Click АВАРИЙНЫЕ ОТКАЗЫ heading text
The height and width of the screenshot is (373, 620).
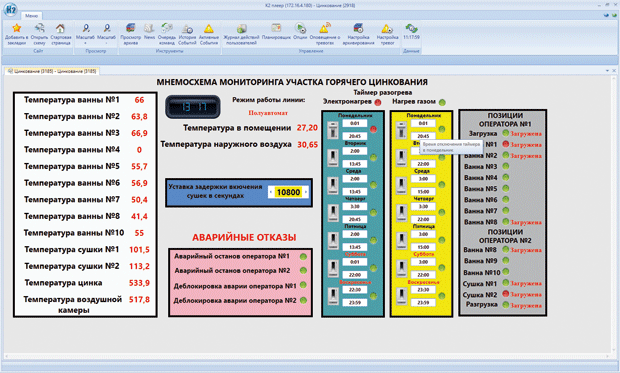click(244, 237)
